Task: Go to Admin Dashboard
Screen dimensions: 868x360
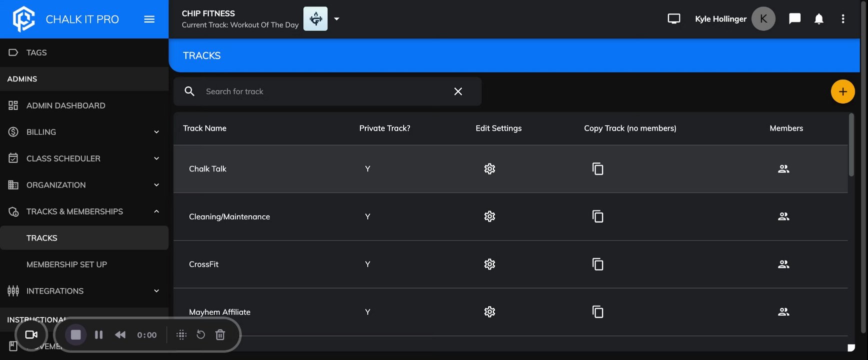Action: [x=65, y=105]
